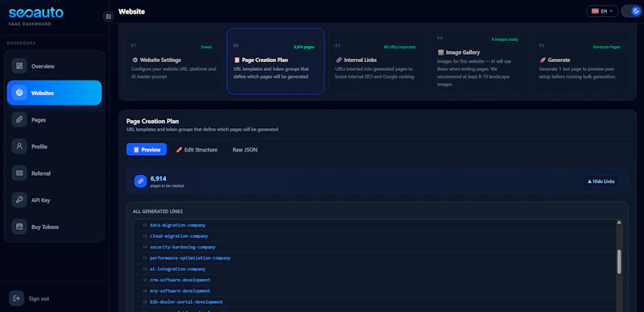Switch to Edit Structure tab

196,150
